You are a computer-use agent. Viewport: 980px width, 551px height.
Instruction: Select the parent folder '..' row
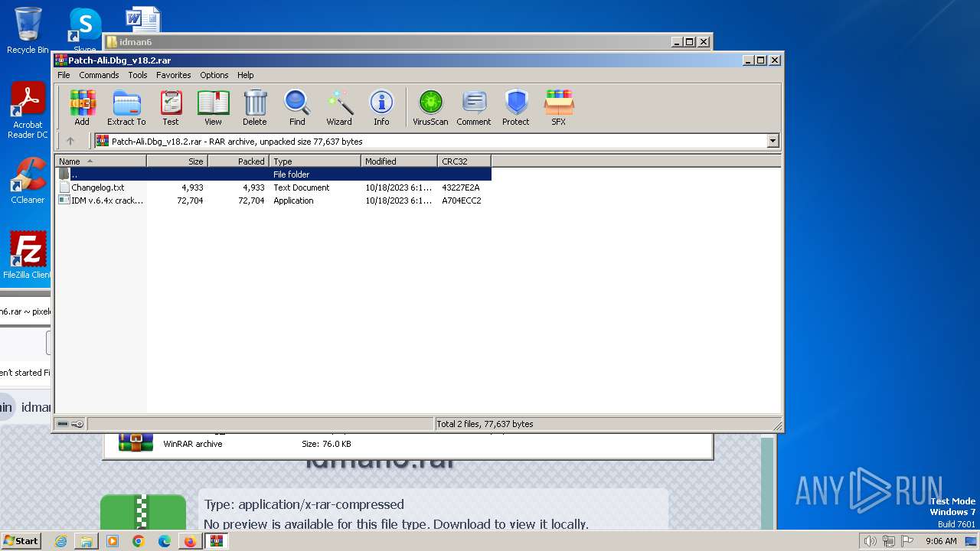pyautogui.click(x=273, y=174)
